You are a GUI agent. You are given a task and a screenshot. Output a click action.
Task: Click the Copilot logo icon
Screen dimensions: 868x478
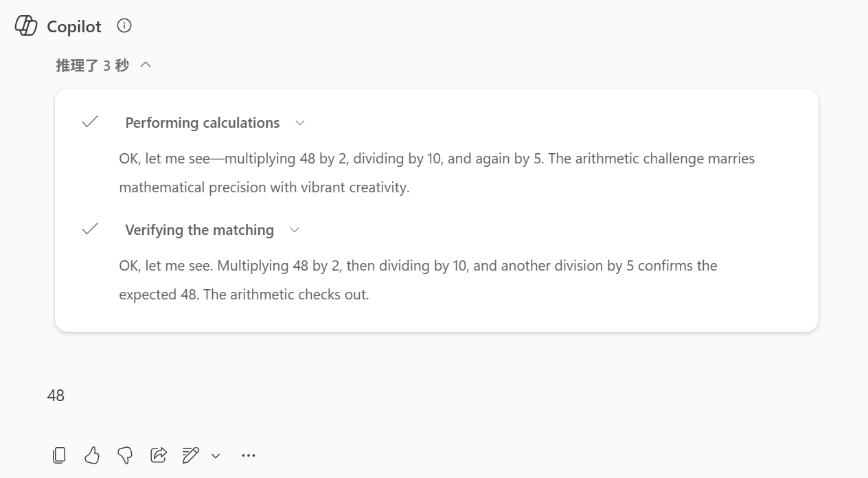click(26, 26)
